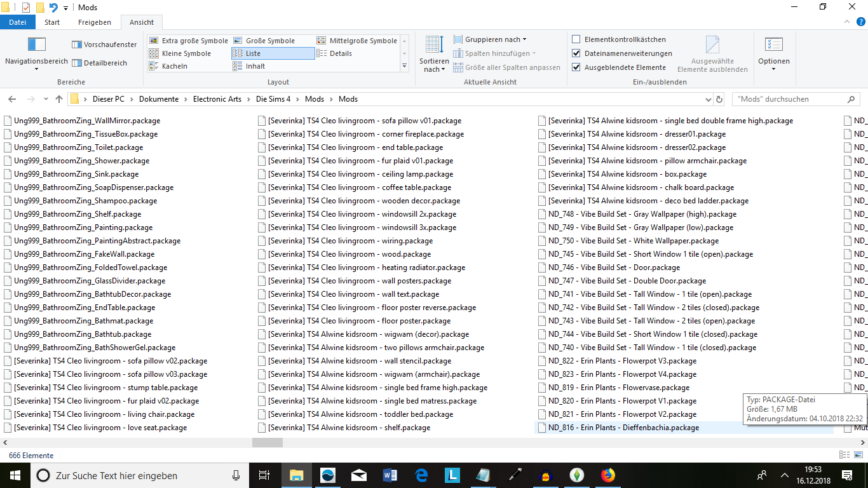Expand subfolders after Dokumente in breadcrumb
This screenshot has width=868, height=488.
click(186, 99)
